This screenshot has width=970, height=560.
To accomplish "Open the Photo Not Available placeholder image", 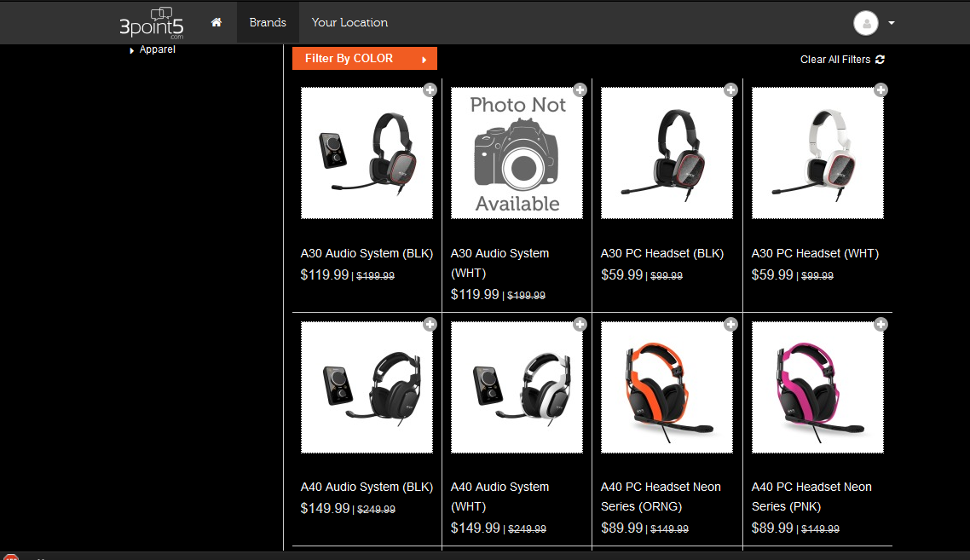I will [517, 153].
